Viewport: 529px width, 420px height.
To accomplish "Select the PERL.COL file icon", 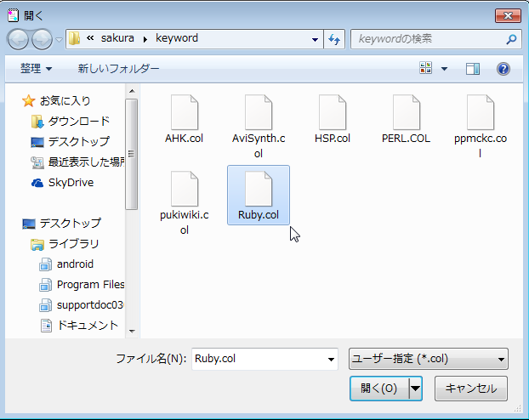I will [x=407, y=112].
